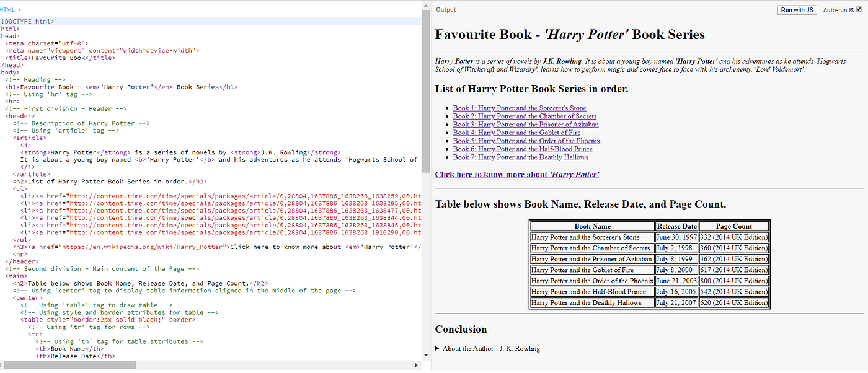Click the '332 (2014 UK Edition)' cell
Viewport: 868px width, 373px height.
click(x=734, y=237)
